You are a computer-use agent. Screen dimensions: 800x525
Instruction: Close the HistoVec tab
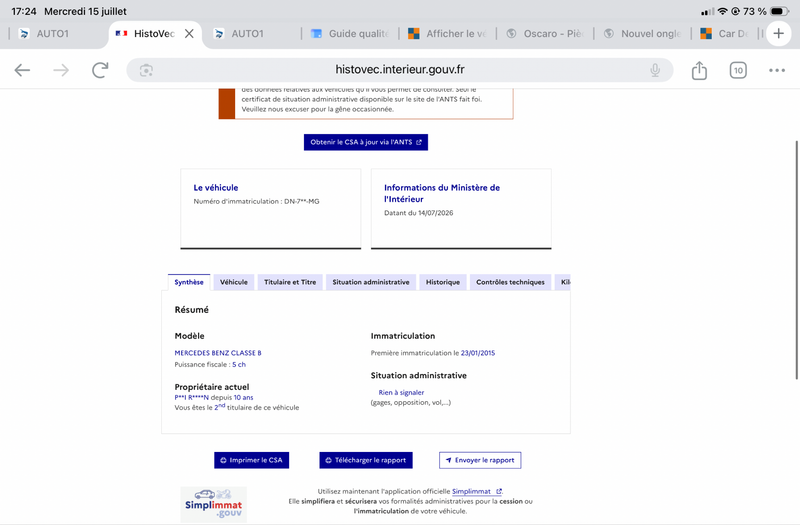pyautogui.click(x=189, y=34)
